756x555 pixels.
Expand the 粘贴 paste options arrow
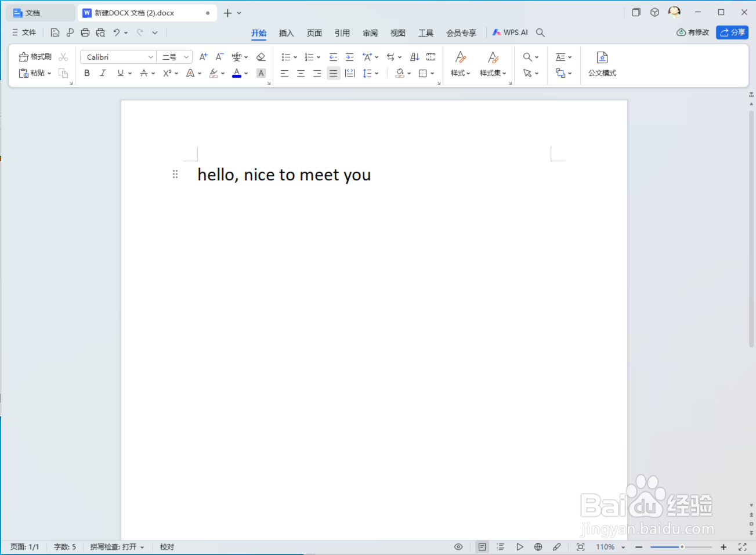tap(49, 74)
